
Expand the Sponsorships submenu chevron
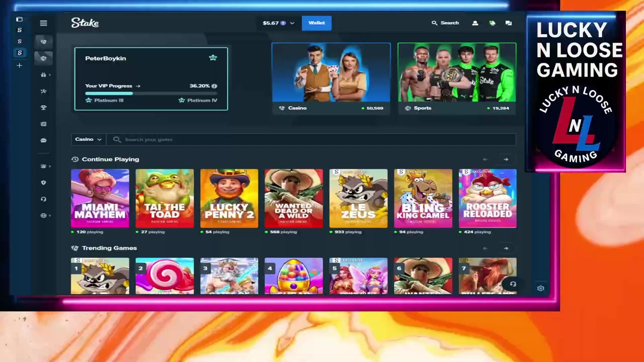point(50,166)
